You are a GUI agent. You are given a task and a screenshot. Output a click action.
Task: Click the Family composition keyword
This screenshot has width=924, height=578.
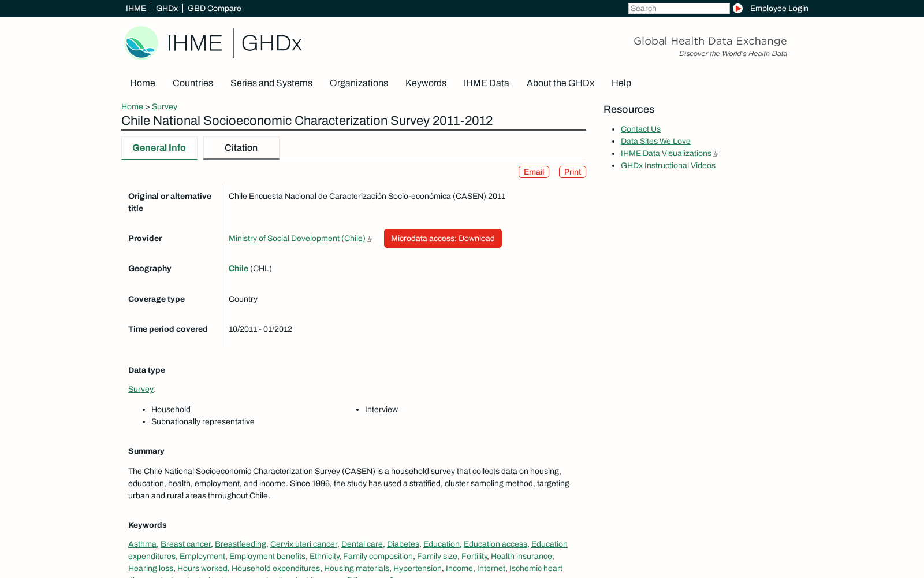(378, 556)
